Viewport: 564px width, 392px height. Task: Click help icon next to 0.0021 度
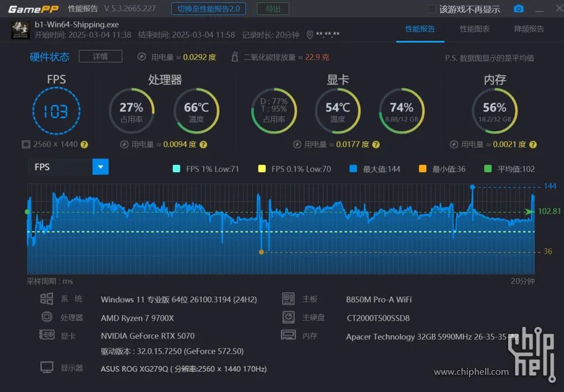tap(533, 144)
